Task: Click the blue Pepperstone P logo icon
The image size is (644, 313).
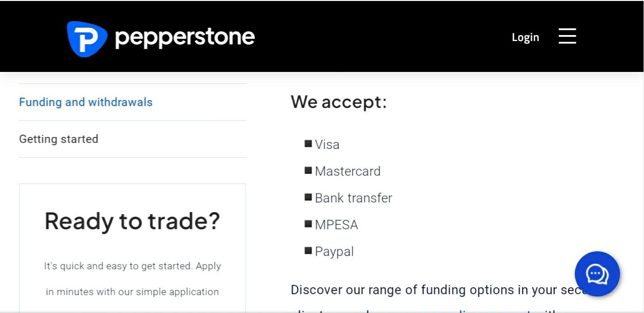Action: coord(87,39)
